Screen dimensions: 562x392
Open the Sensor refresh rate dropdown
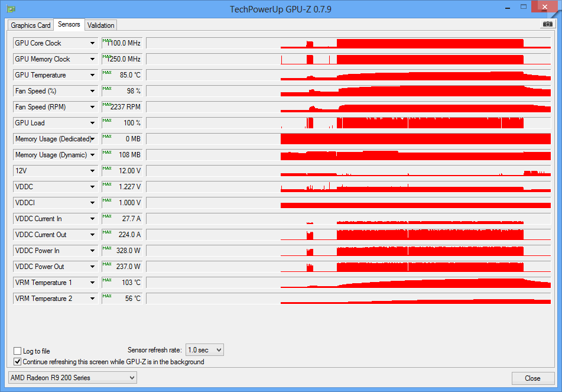click(204, 349)
